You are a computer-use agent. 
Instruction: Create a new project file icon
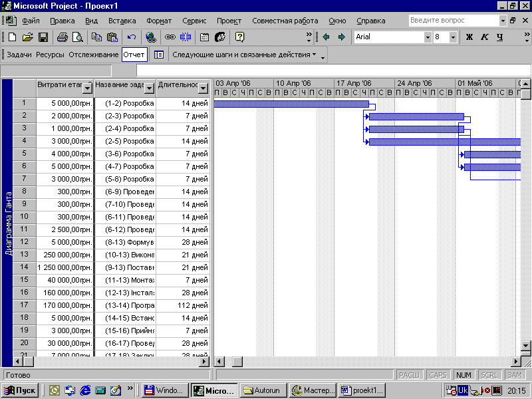[x=12, y=37]
